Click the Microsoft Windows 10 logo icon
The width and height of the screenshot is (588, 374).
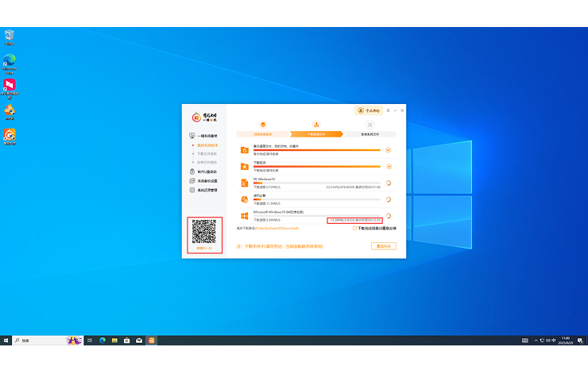click(x=245, y=215)
